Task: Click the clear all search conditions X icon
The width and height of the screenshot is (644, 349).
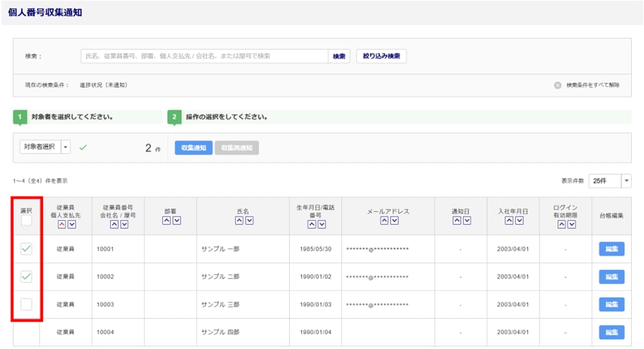Action: coord(557,85)
